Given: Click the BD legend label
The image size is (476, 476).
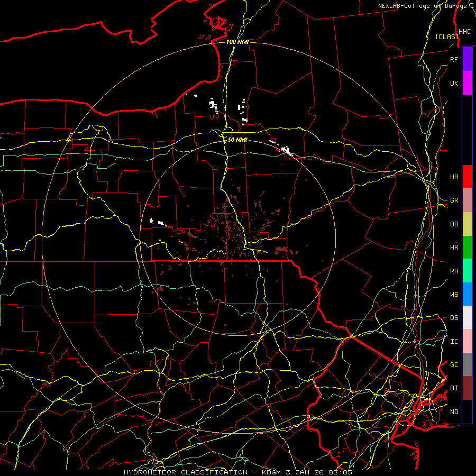Looking at the screenshot, I should (x=454, y=224).
